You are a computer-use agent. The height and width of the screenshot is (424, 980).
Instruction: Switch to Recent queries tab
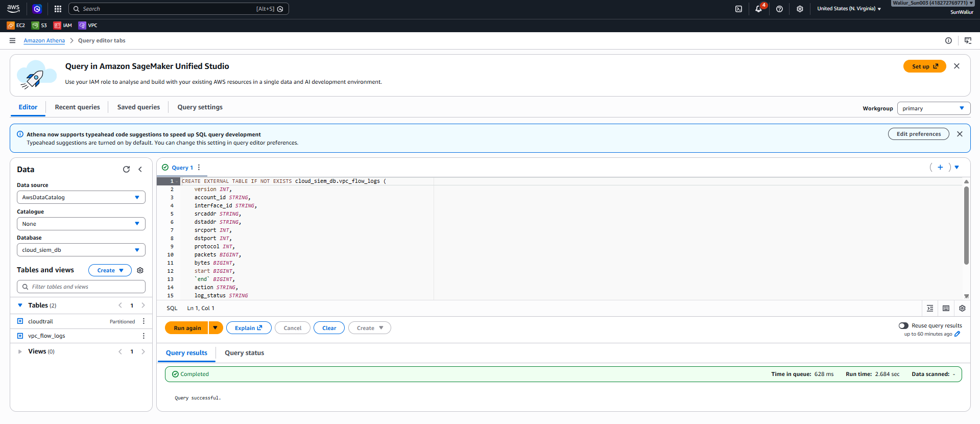pyautogui.click(x=77, y=107)
